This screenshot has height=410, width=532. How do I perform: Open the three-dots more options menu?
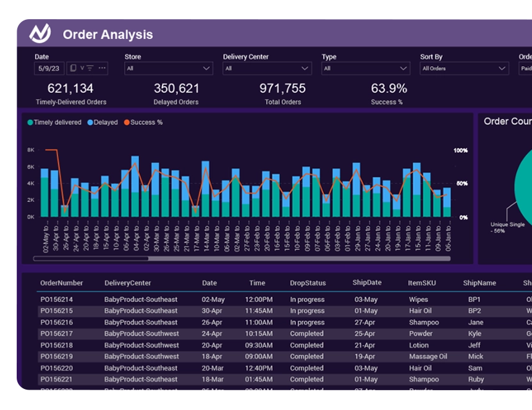[x=102, y=68]
